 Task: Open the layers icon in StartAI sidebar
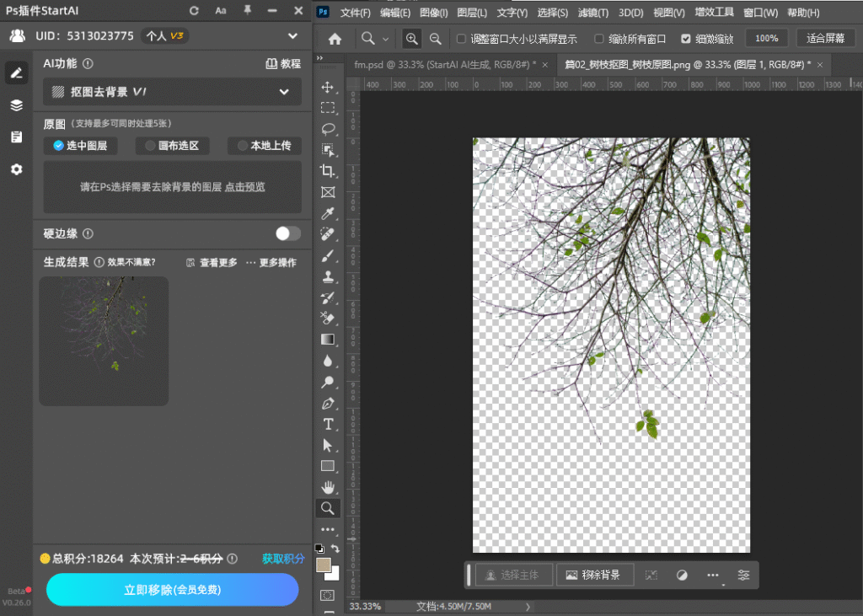pos(17,105)
